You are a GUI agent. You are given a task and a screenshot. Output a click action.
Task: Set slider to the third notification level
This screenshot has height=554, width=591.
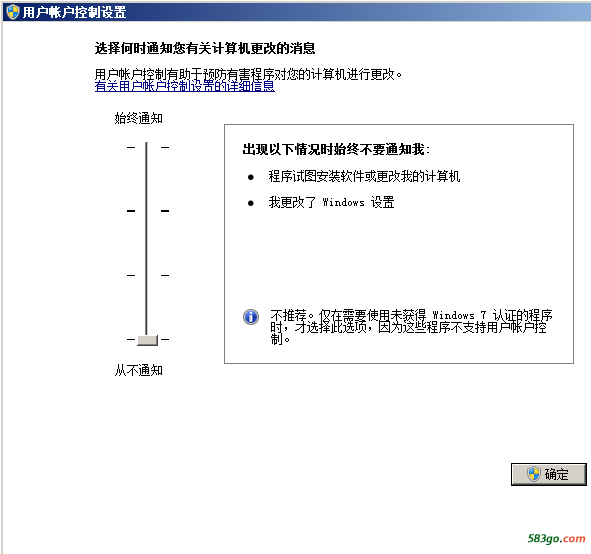click(147, 275)
